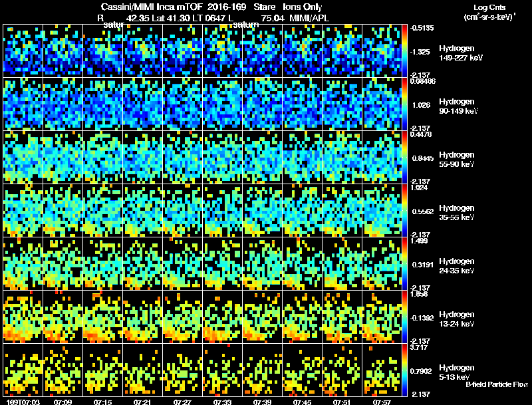
Task: Click the 07:21 time axis label
Action: [x=142, y=402]
